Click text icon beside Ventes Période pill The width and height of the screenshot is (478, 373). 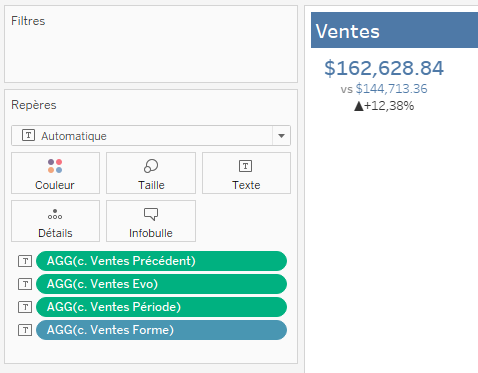pos(25,307)
